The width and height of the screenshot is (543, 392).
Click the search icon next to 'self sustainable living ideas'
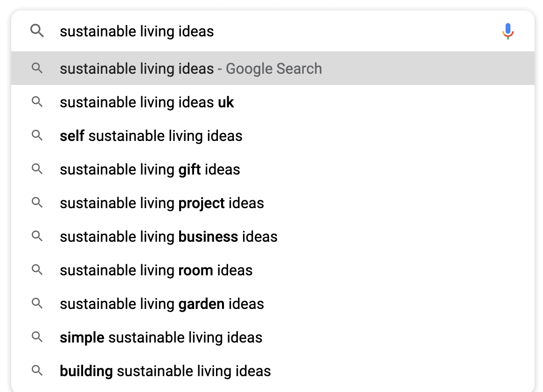point(37,136)
